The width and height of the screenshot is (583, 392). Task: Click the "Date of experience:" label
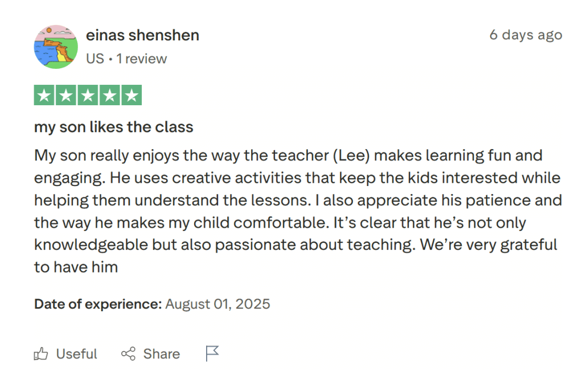[x=98, y=304]
